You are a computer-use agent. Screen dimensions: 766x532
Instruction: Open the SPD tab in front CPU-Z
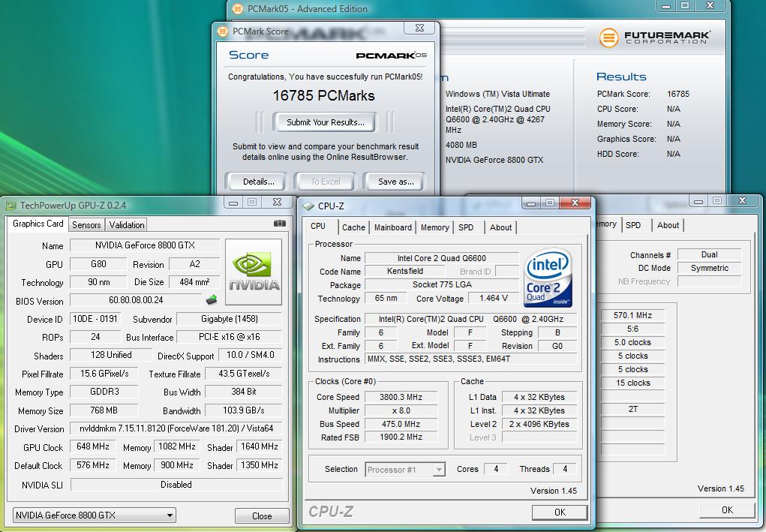point(466,227)
